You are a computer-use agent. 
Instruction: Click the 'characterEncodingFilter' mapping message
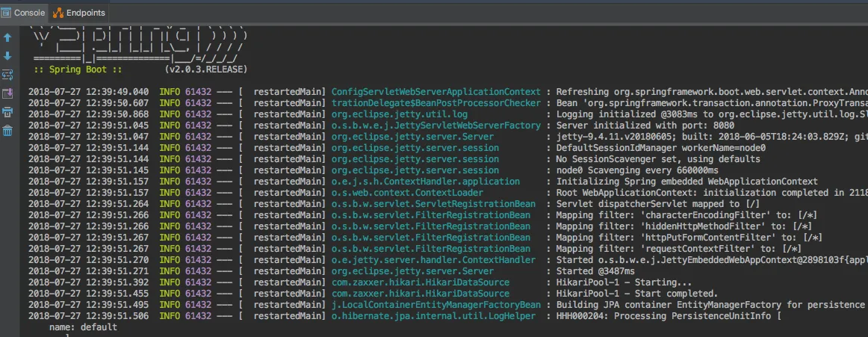click(x=687, y=215)
